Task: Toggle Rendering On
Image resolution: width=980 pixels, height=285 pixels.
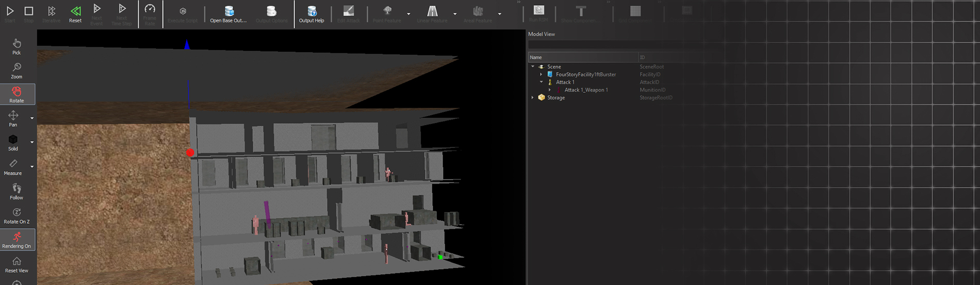Action: (x=17, y=240)
